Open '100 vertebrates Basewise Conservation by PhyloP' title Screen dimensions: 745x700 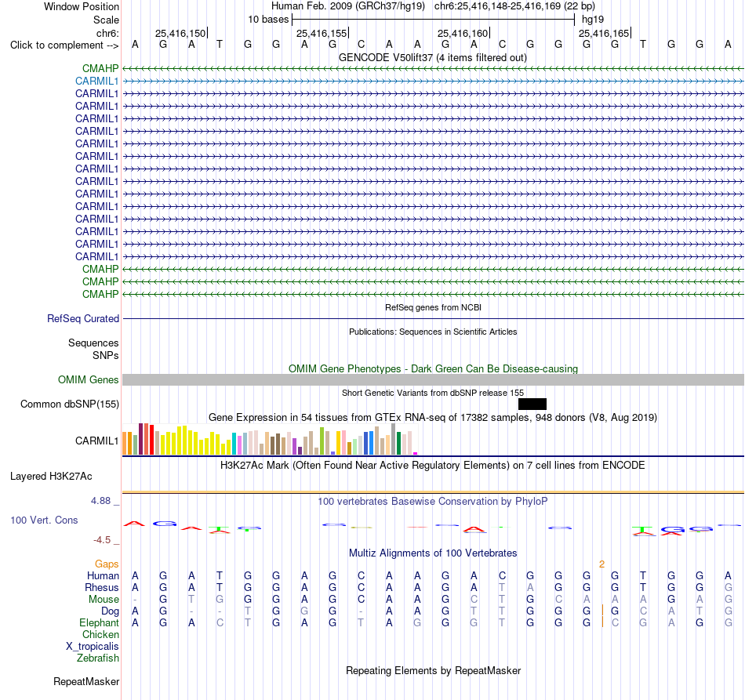pos(432,502)
